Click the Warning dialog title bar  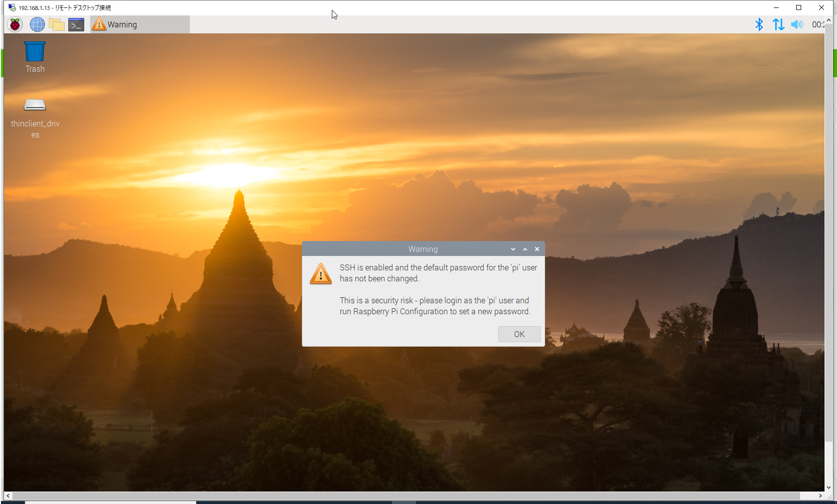point(423,249)
